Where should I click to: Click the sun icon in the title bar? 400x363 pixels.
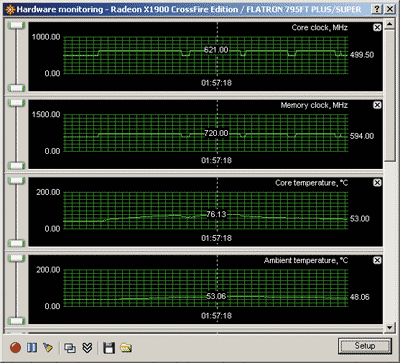coord(10,9)
